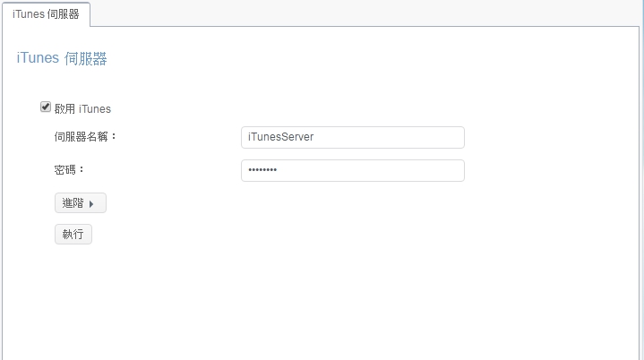This screenshot has width=644, height=360.
Task: Click the 伺服器名稱 field containing iTunesServer
Action: point(353,137)
